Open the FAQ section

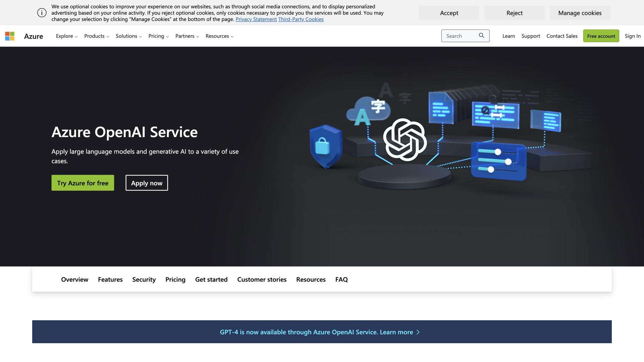click(341, 279)
